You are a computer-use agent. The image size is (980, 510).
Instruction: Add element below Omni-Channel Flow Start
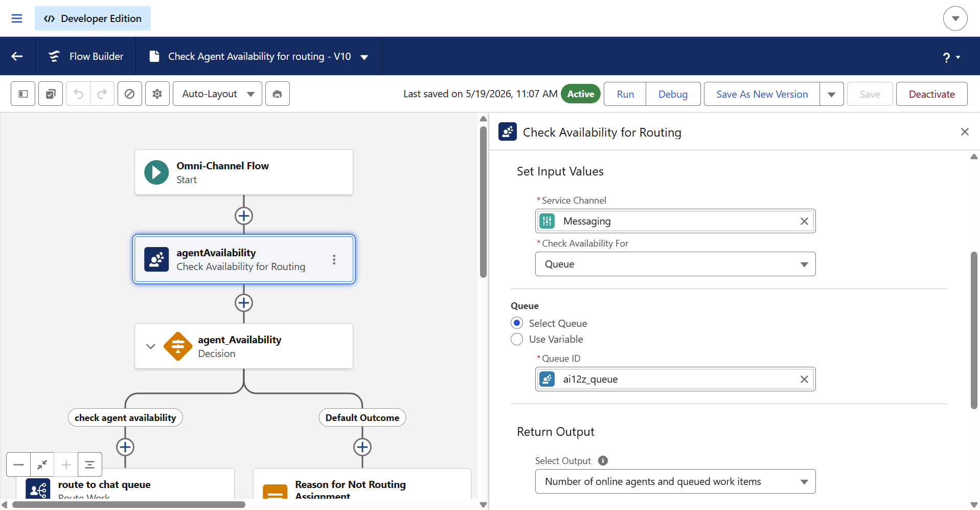[244, 216]
